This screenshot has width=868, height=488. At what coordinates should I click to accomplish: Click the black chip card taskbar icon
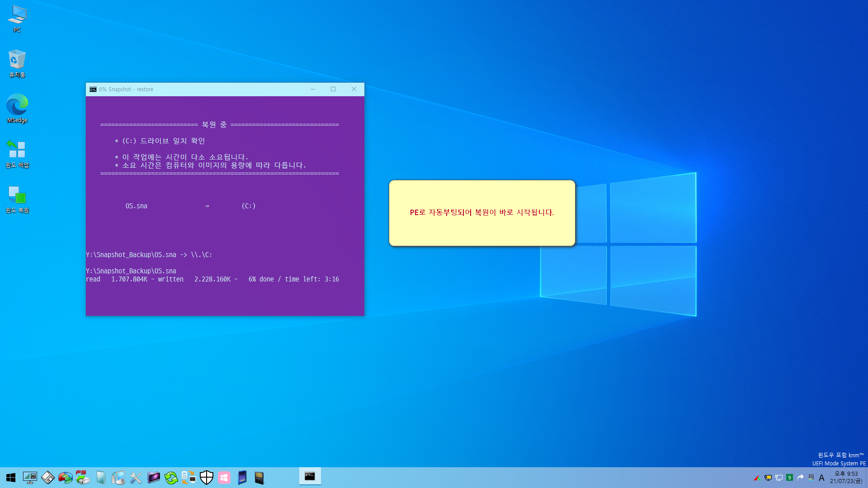pyautogui.click(x=259, y=478)
